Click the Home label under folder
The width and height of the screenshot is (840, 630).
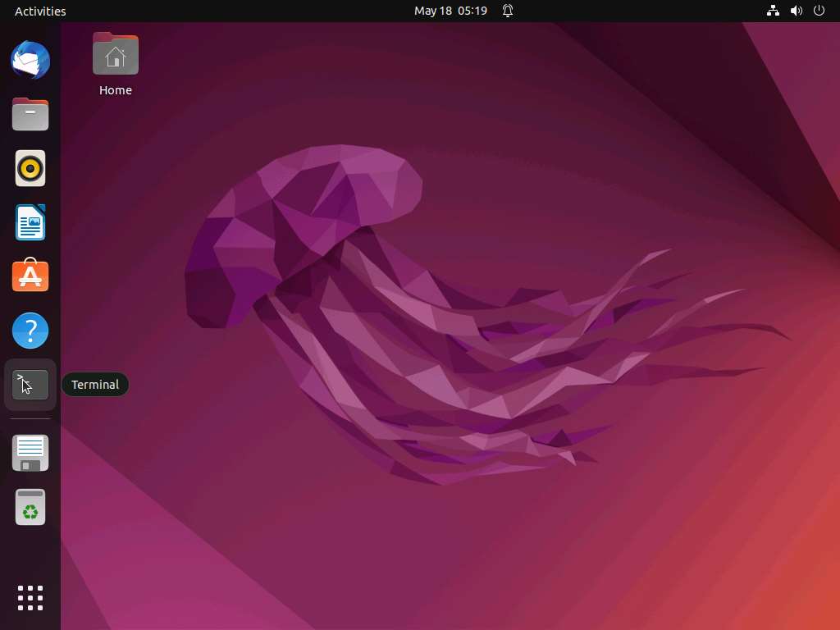coord(116,90)
